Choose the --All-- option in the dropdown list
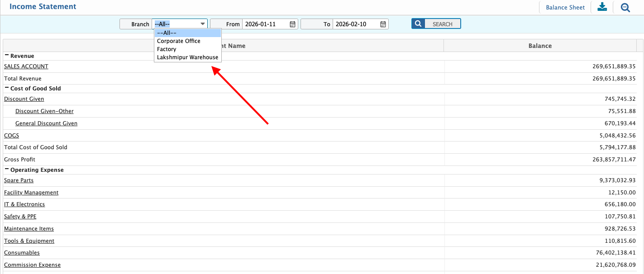The image size is (644, 274). (x=167, y=33)
